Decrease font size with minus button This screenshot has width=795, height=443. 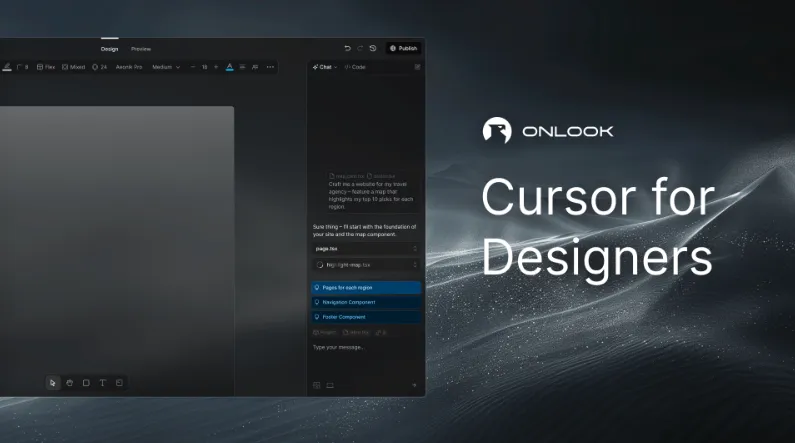coord(193,67)
